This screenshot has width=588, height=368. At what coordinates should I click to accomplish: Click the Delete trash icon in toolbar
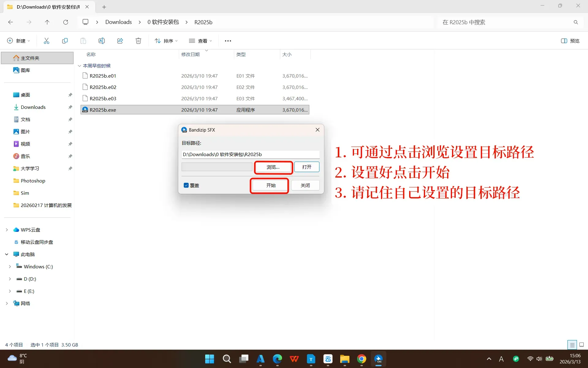click(x=138, y=41)
